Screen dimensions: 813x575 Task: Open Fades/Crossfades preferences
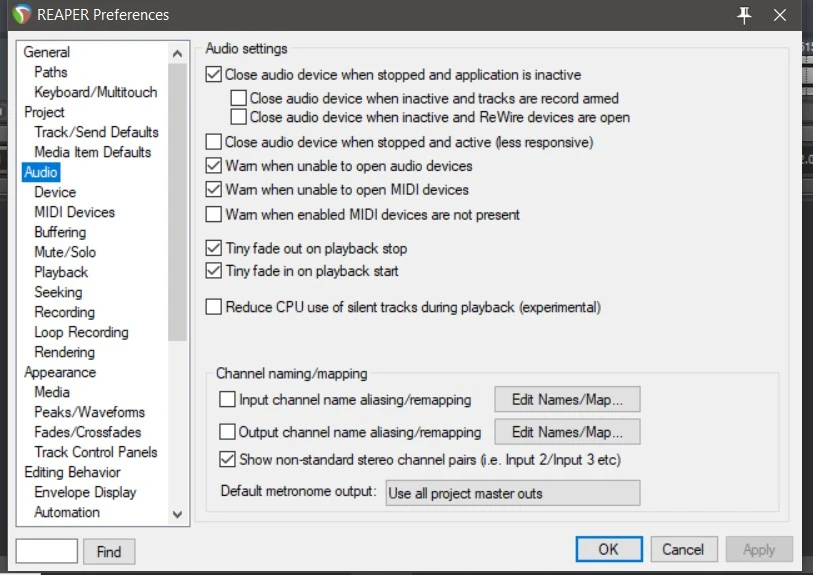tap(88, 432)
